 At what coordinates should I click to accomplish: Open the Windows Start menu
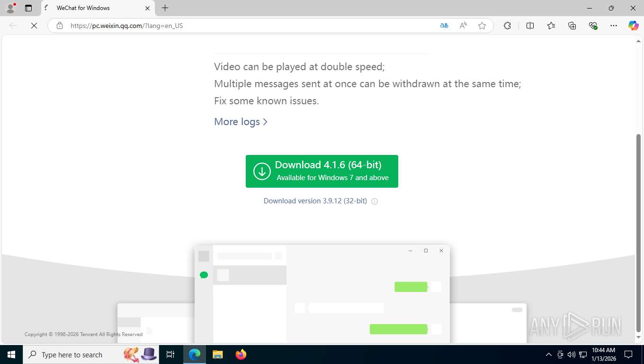click(x=11, y=355)
